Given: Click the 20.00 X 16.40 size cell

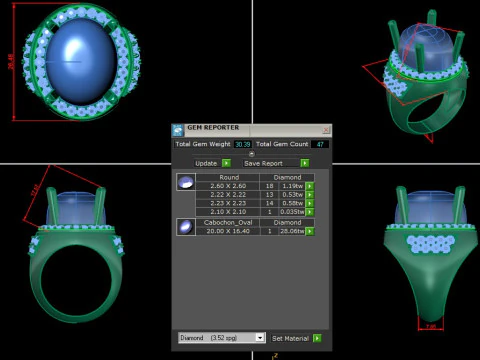Looking at the screenshot, I should pyautogui.click(x=228, y=231).
